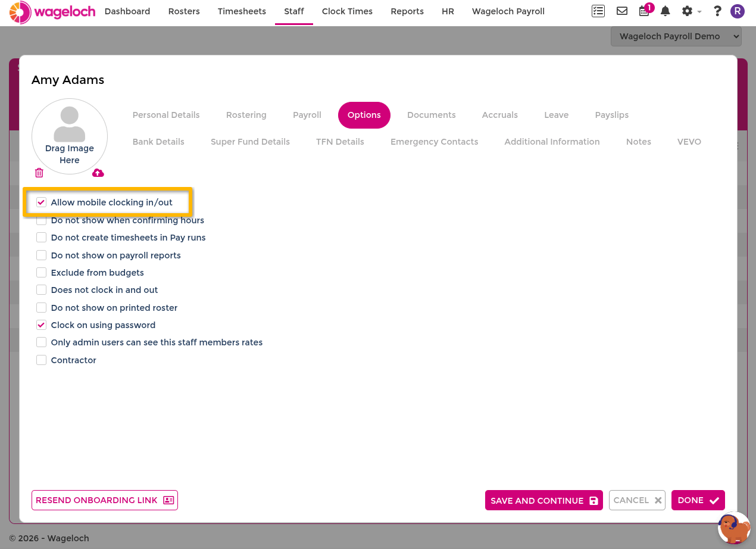This screenshot has width=756, height=549.
Task: Tick Only admin users can see rates
Action: pyautogui.click(x=41, y=342)
